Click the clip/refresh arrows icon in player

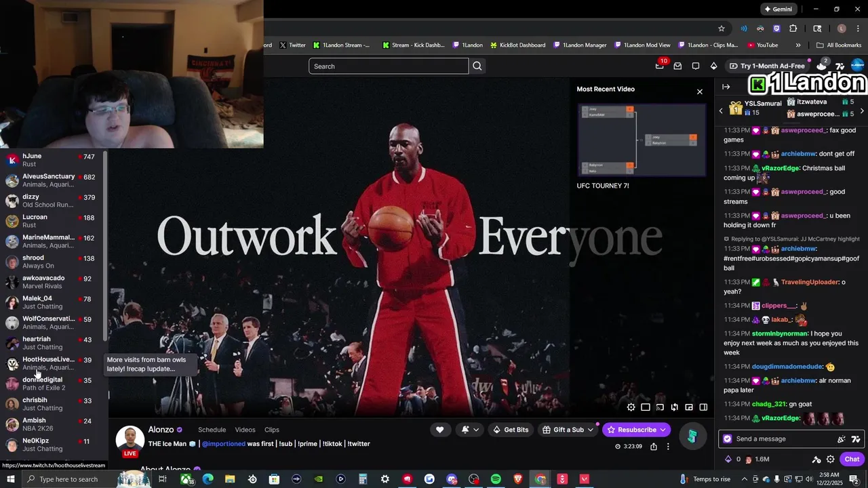674,407
